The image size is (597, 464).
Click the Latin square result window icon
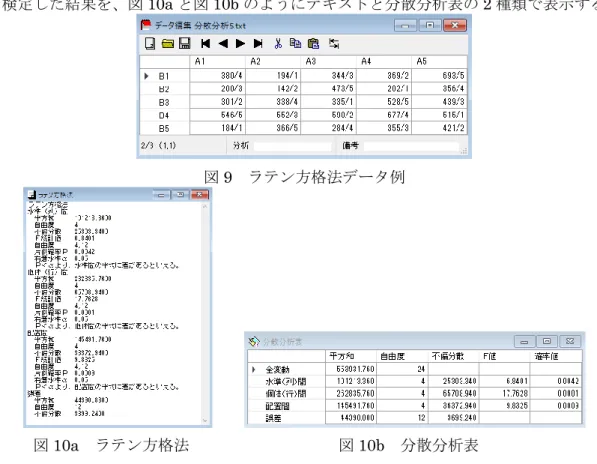click(x=32, y=195)
